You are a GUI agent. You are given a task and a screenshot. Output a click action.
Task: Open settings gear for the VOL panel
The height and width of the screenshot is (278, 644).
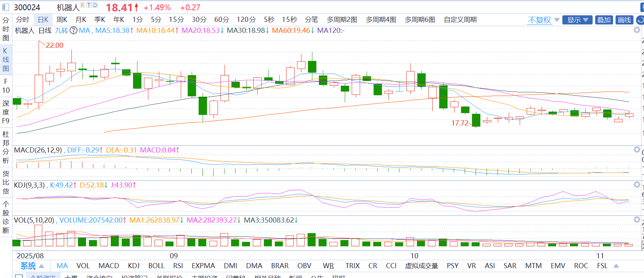637,220
